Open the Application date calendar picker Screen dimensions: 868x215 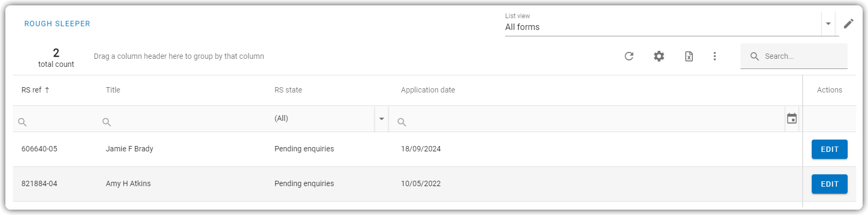pyautogui.click(x=792, y=119)
